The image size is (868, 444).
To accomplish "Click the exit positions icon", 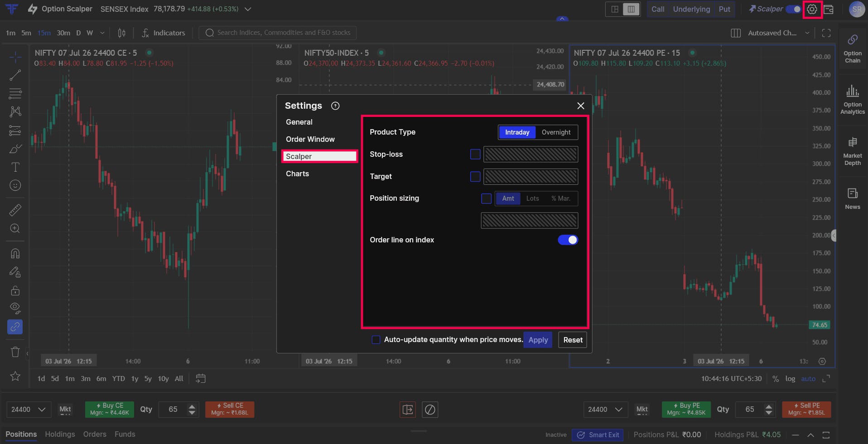I will (408, 410).
